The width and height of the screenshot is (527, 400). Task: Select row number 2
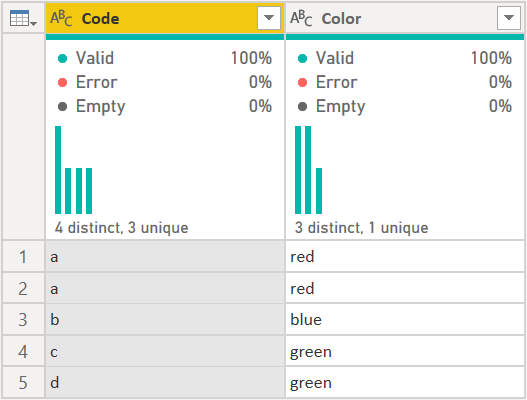(23, 288)
